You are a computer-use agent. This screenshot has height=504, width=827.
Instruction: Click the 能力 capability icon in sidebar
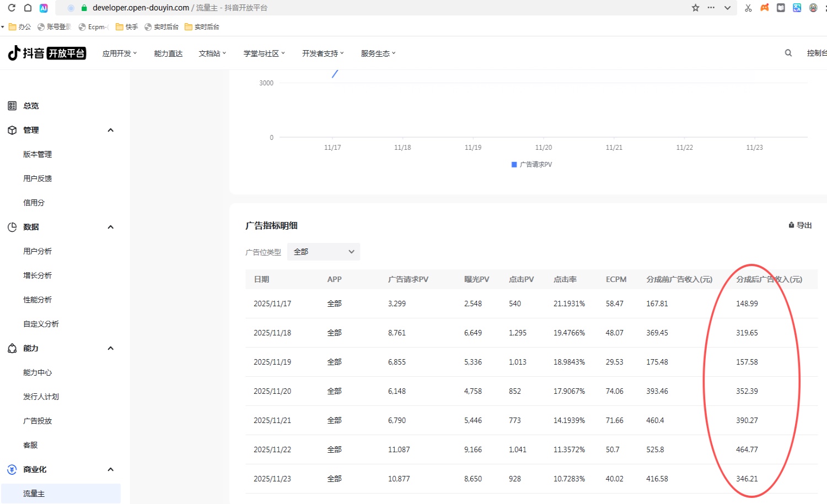[x=12, y=348]
